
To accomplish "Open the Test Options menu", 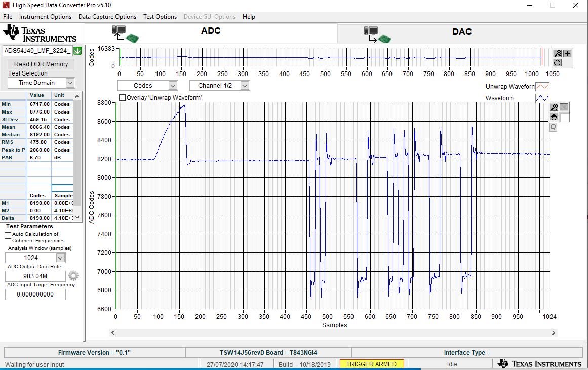I will [160, 17].
